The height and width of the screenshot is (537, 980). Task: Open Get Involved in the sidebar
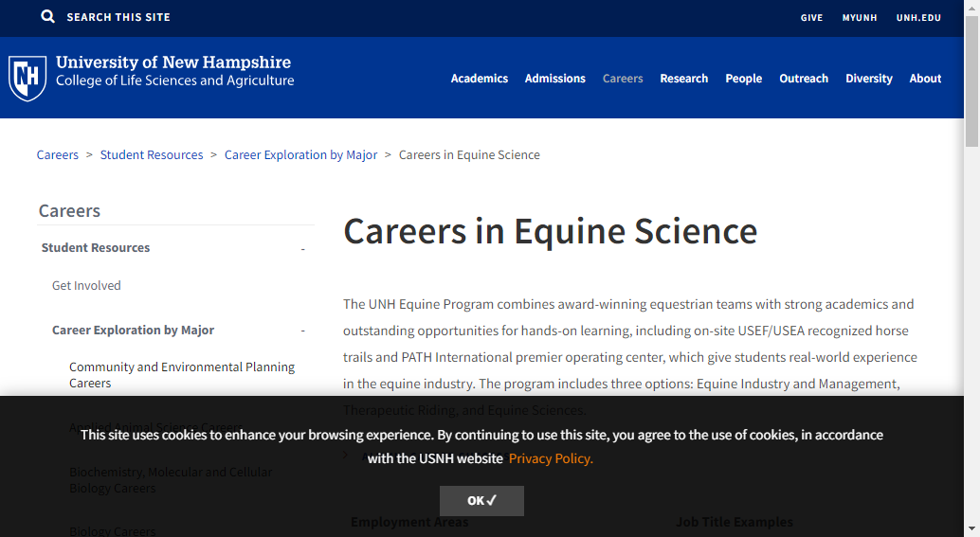[x=86, y=286]
